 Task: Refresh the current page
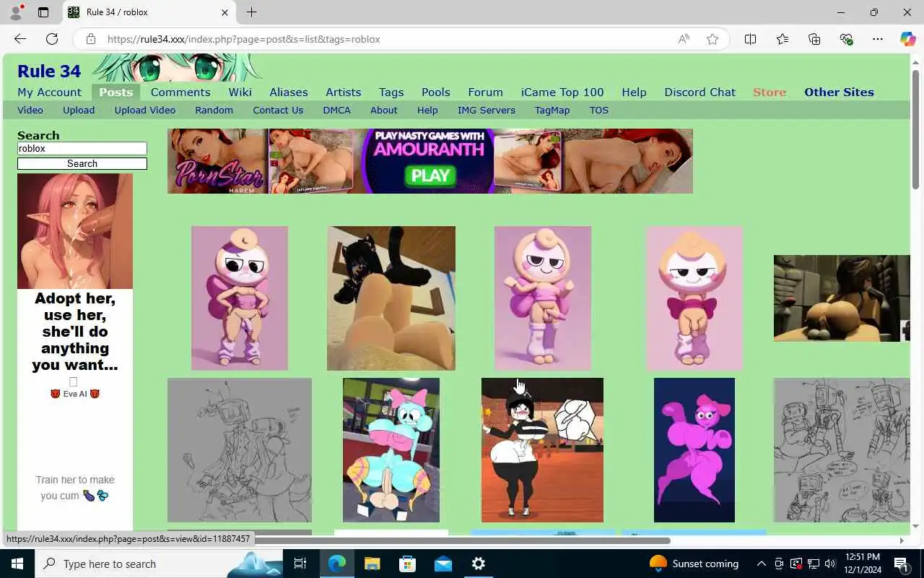(52, 39)
